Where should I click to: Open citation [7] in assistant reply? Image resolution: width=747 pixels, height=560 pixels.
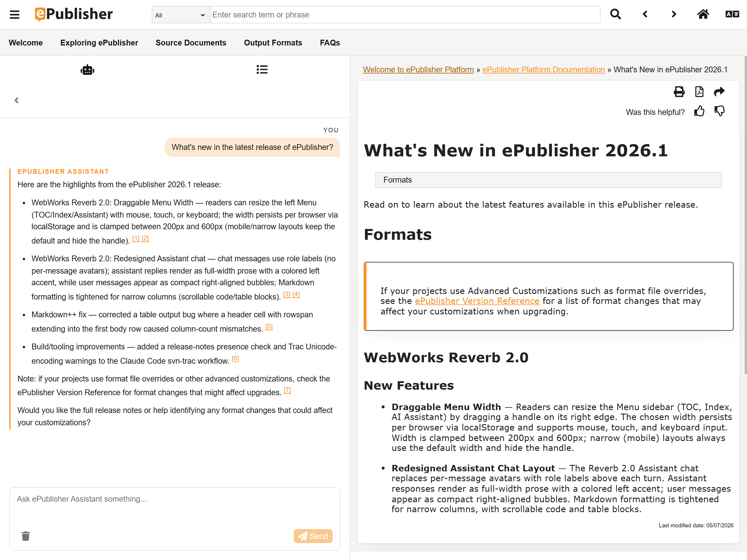287,390
